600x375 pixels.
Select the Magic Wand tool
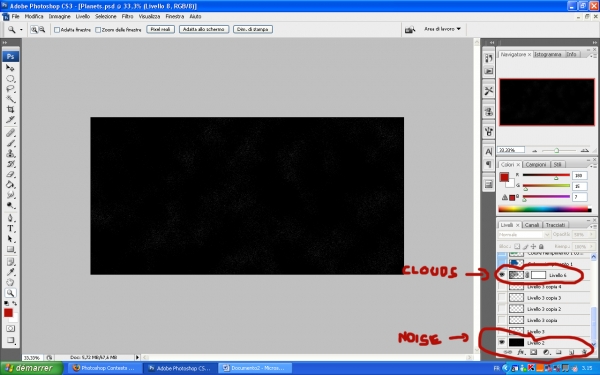pos(10,99)
